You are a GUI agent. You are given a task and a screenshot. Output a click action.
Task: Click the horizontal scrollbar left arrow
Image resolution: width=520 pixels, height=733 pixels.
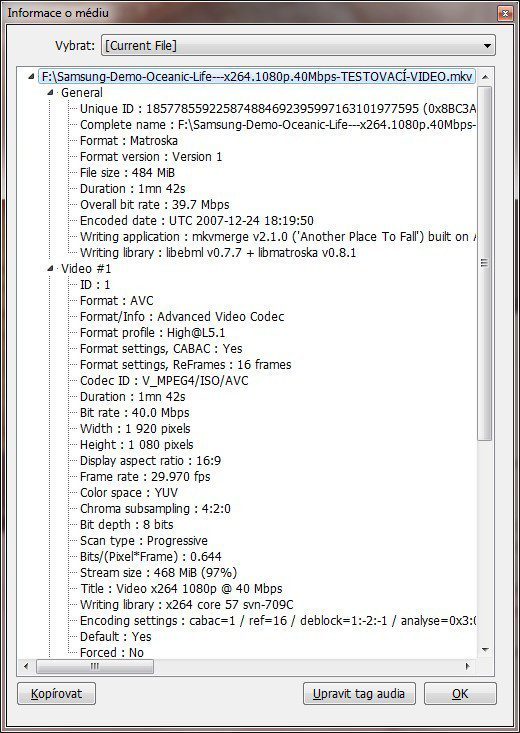pos(26,666)
